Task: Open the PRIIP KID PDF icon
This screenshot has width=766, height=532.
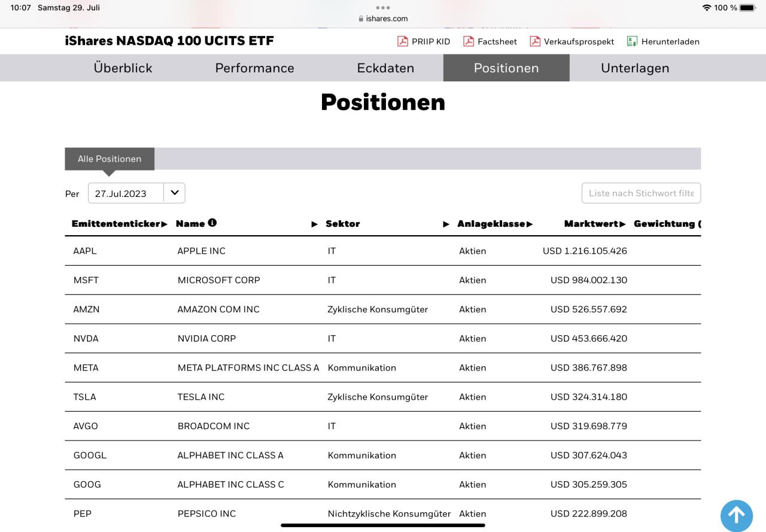Action: (403, 41)
